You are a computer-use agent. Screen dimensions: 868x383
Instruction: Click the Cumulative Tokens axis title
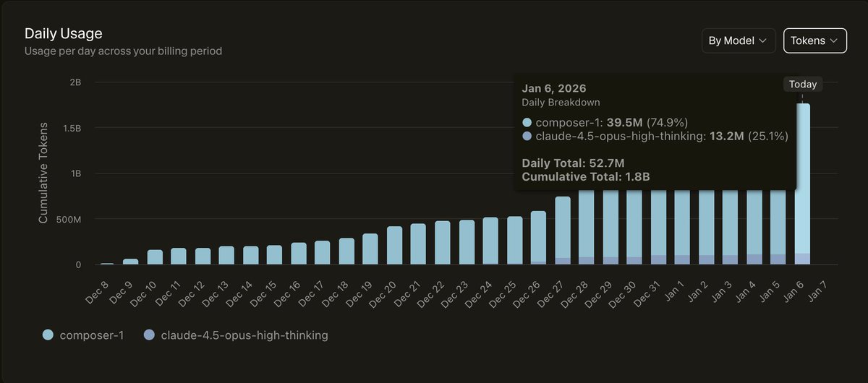43,173
